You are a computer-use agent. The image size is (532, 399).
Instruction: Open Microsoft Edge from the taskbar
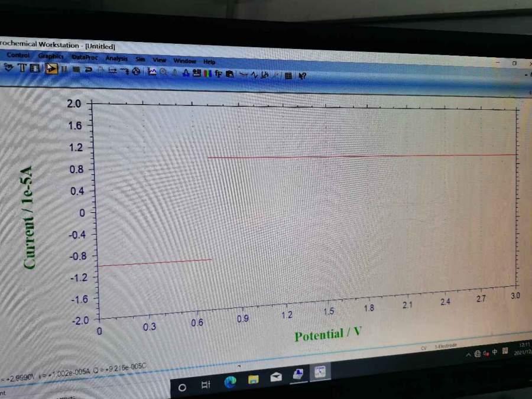(231, 382)
